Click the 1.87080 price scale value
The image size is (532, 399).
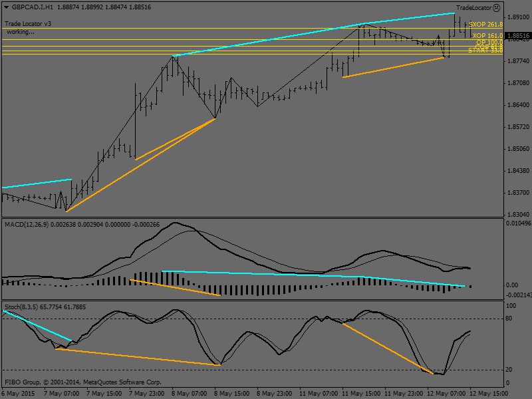517,83
